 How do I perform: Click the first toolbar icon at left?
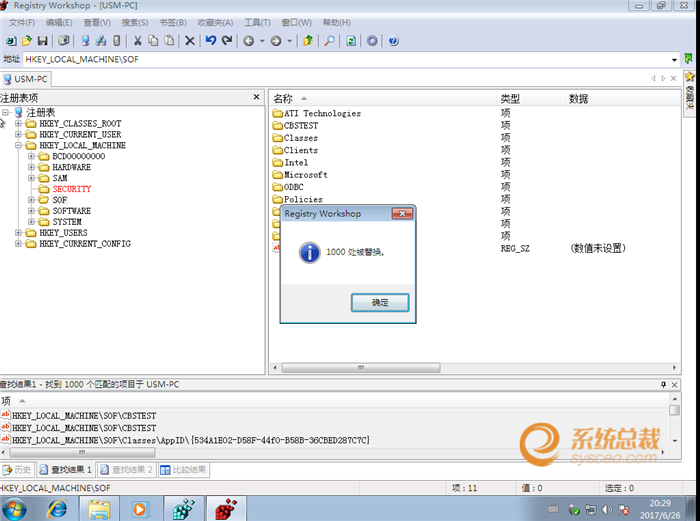click(11, 41)
